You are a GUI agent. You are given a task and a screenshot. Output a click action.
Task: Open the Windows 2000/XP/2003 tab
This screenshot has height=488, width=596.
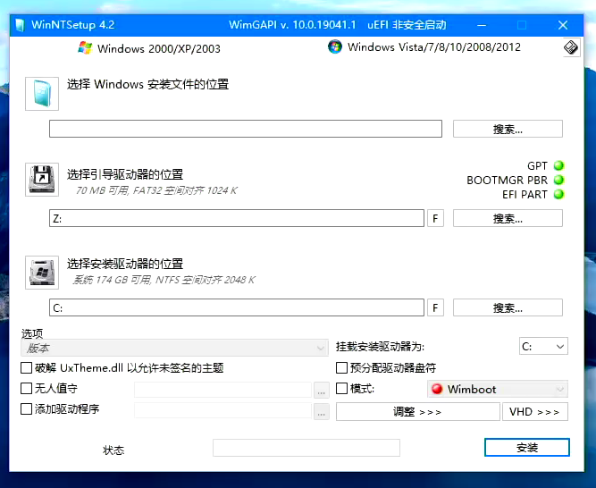149,48
